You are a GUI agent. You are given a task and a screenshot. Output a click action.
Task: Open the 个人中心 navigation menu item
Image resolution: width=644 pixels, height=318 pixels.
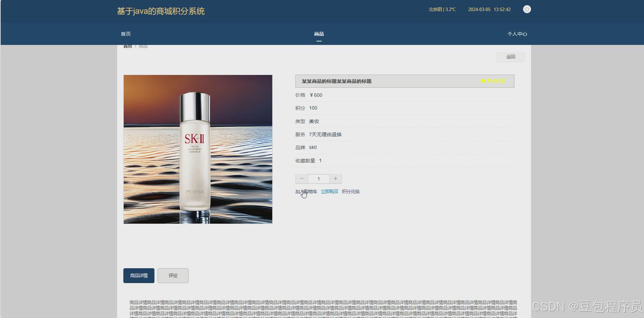point(517,34)
